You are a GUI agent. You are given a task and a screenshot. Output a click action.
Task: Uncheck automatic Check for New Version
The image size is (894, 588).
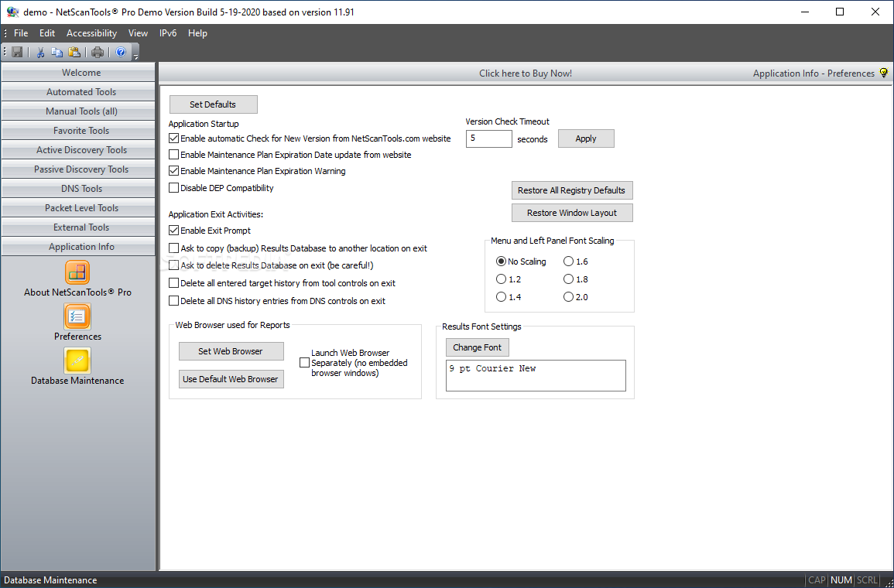[174, 138]
